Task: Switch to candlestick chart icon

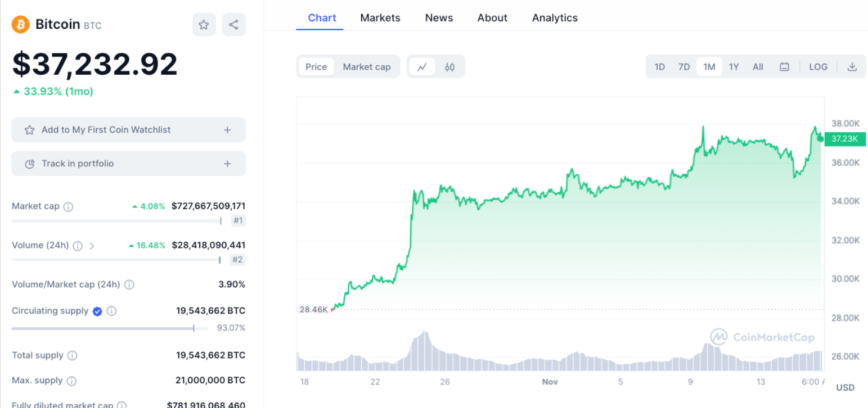Action: [449, 67]
